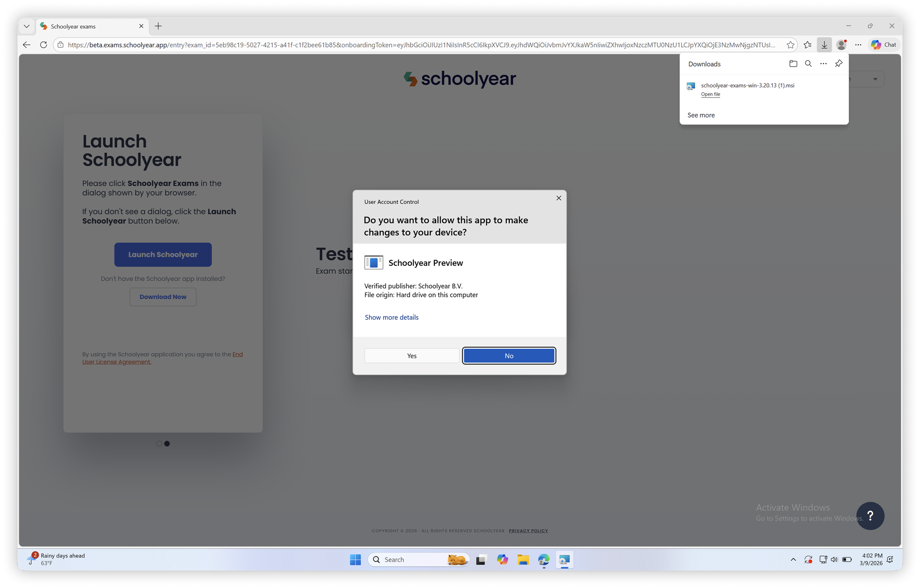This screenshot has width=920, height=588.
Task: Click See more in Downloads panel
Action: pos(701,115)
